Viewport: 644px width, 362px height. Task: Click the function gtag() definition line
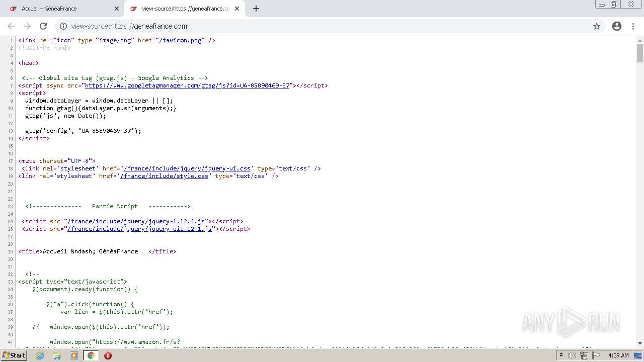101,108
